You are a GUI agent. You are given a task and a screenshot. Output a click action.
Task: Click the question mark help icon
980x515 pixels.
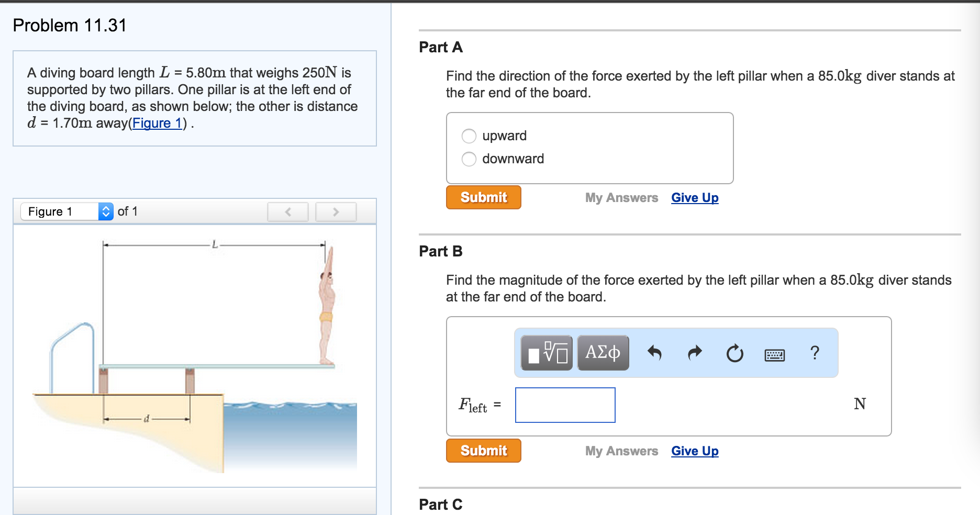(x=815, y=353)
